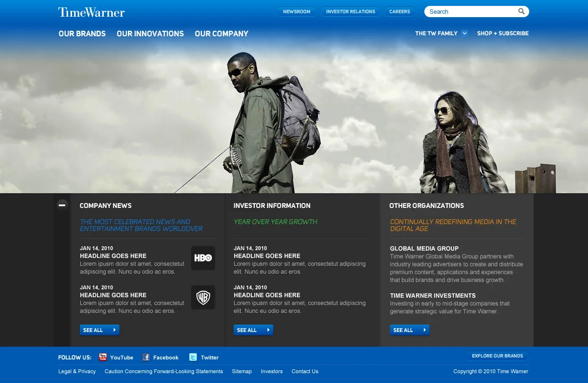Click 'Year Over Year Growth' tagline
Viewport: 588px width, 383px height.
click(275, 222)
